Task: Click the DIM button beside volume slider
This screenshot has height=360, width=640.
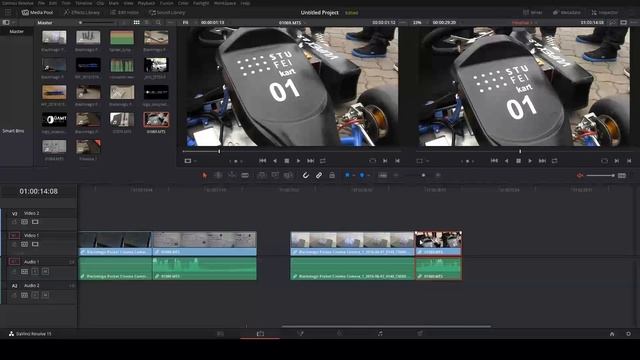Action: coord(622,176)
